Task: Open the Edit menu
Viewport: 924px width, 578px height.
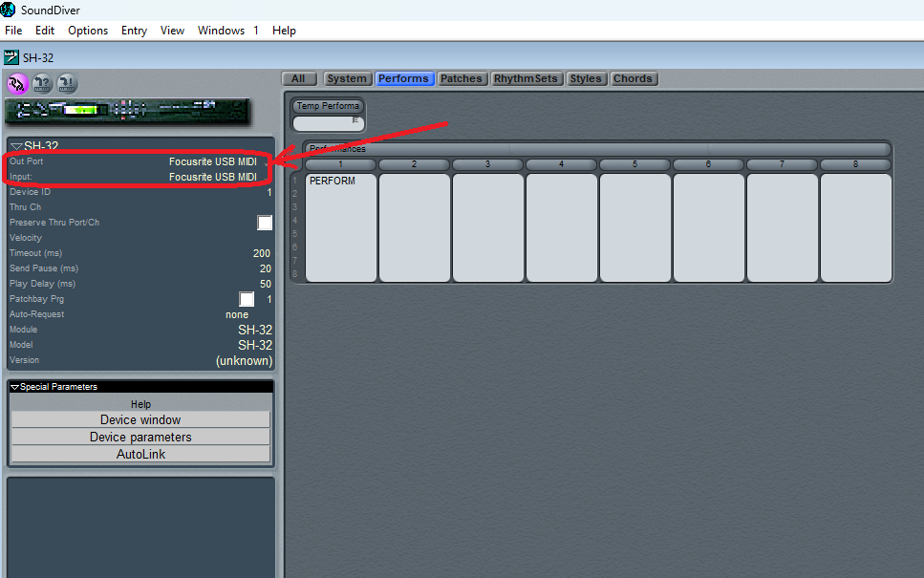Action: coord(45,31)
